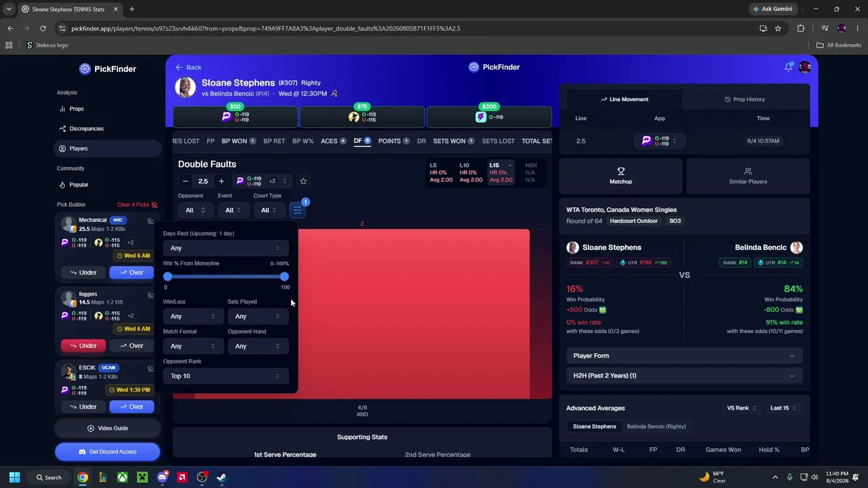Open the notifications bell
The image size is (868, 488).
click(788, 67)
